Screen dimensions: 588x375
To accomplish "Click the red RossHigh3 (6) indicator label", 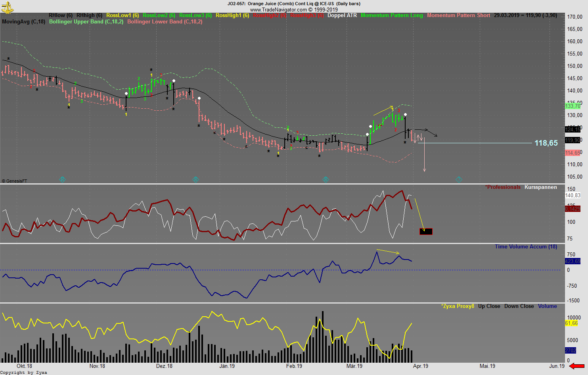I will tap(307, 15).
